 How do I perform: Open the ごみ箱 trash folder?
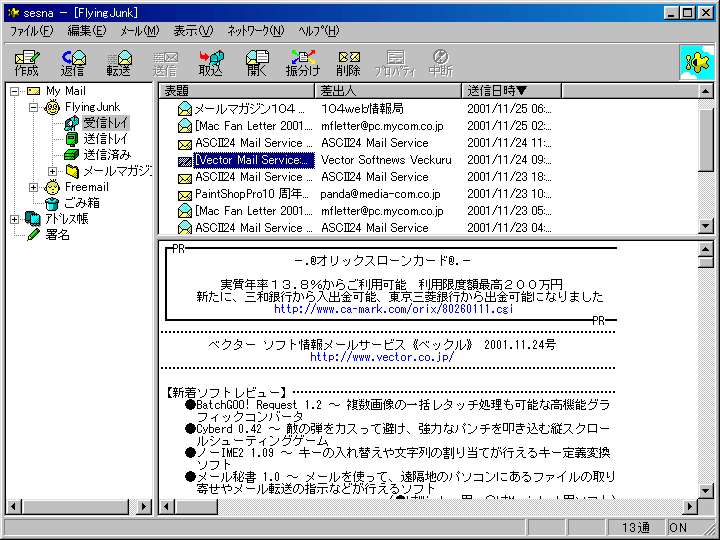(82, 203)
